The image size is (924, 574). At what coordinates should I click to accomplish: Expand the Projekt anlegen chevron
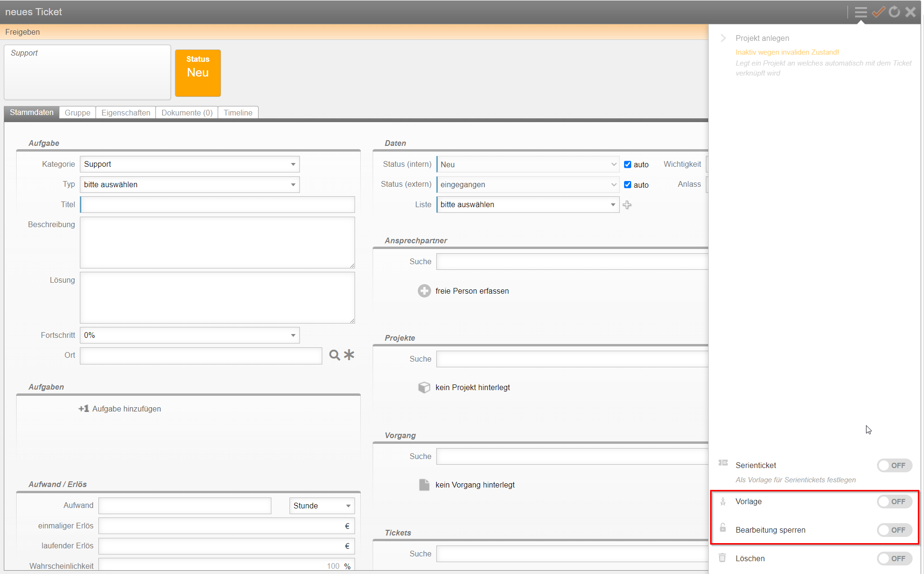tap(723, 38)
